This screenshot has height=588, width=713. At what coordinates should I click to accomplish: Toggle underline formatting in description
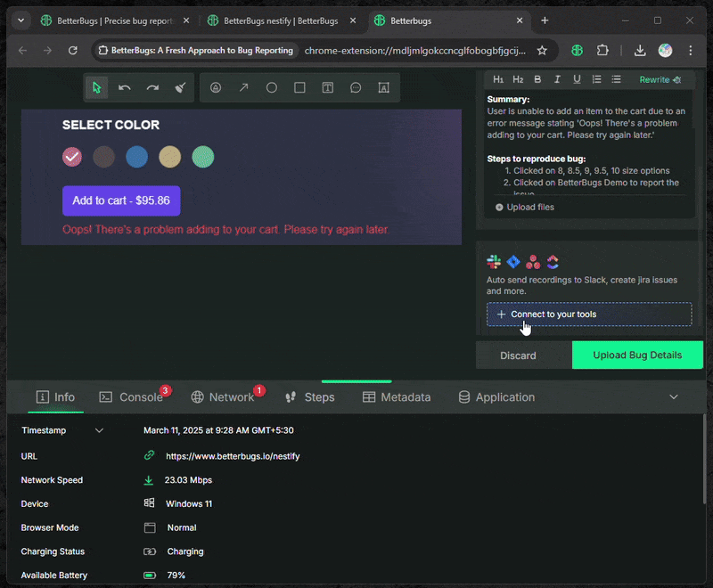click(577, 79)
